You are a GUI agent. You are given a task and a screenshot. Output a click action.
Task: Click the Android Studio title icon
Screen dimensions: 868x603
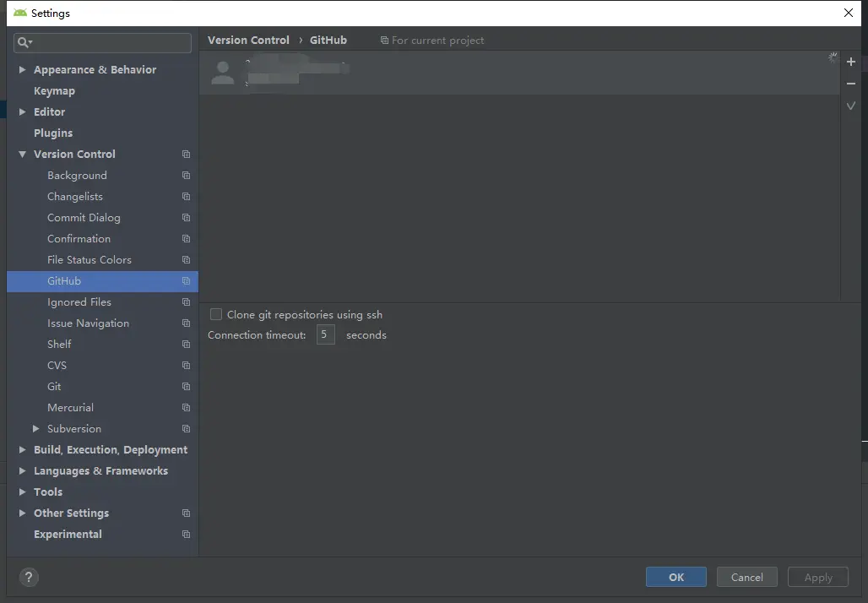pyautogui.click(x=20, y=13)
